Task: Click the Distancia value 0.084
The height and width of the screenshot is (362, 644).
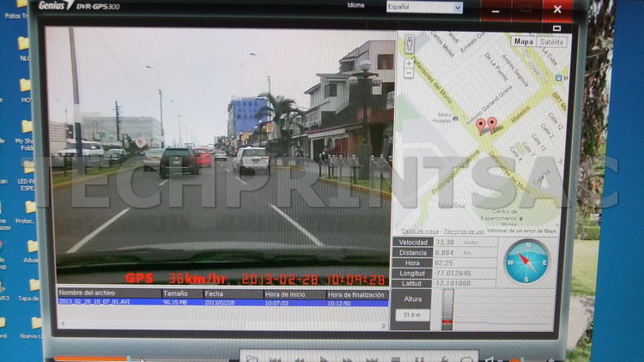Action: pos(444,253)
